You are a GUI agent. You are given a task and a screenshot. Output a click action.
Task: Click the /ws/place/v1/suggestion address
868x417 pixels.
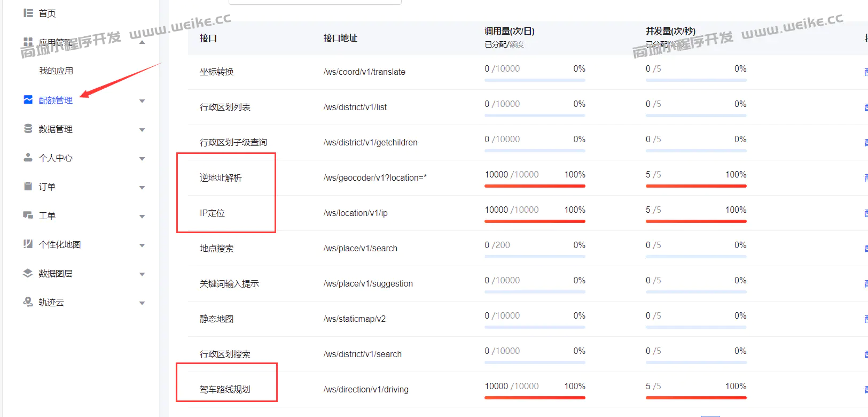(368, 283)
